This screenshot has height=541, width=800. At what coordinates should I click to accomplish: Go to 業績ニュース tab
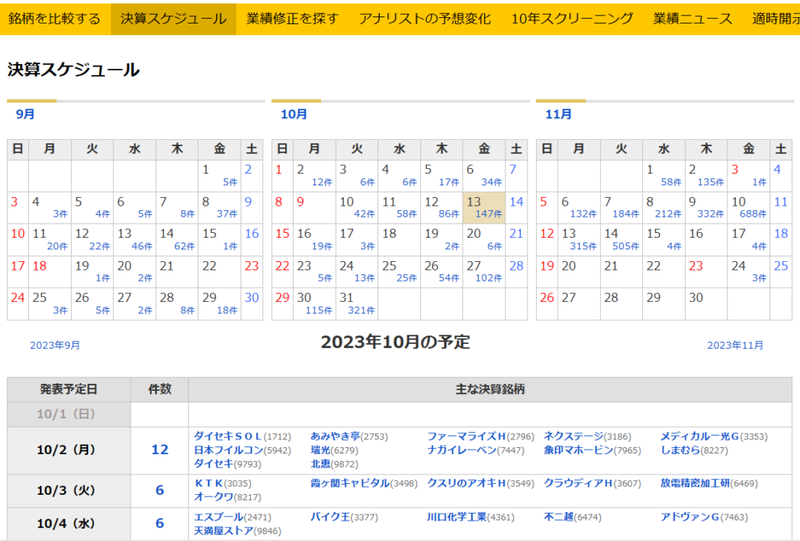tap(692, 19)
